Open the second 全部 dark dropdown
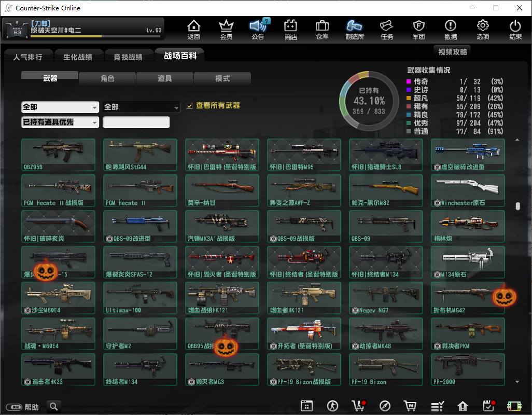 click(141, 107)
